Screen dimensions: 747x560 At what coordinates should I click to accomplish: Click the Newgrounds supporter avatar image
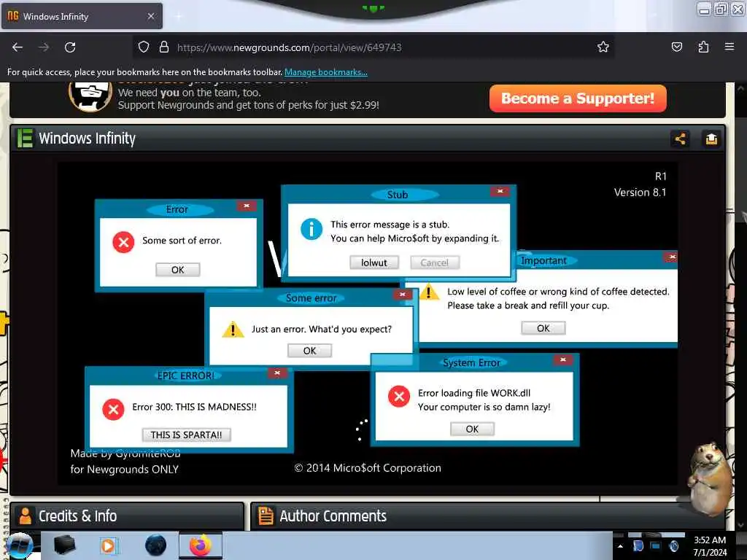[90, 97]
